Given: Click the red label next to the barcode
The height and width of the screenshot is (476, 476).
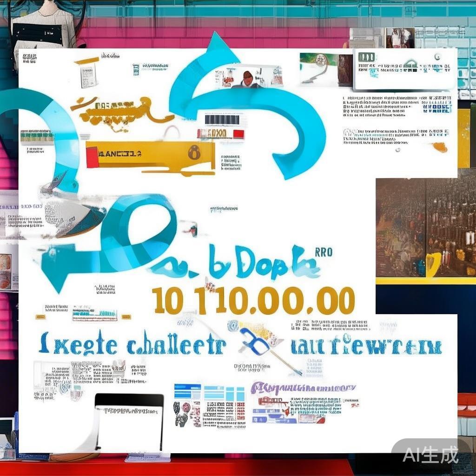Looking at the screenshot, I should click(x=221, y=133).
